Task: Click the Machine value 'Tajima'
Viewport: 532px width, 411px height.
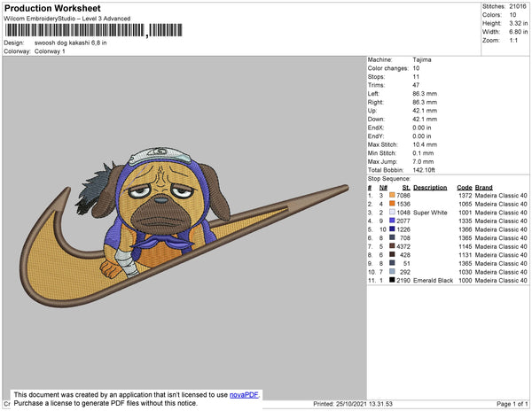Action: [x=422, y=59]
